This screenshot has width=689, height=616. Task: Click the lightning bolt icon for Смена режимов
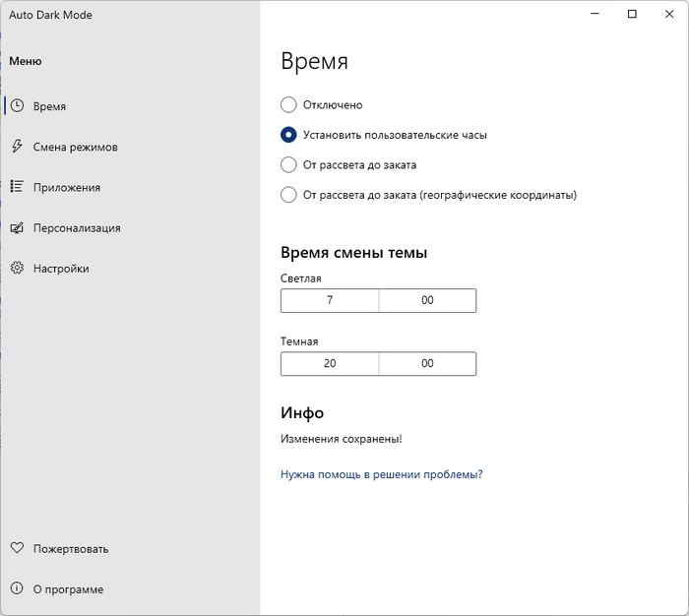(17, 147)
